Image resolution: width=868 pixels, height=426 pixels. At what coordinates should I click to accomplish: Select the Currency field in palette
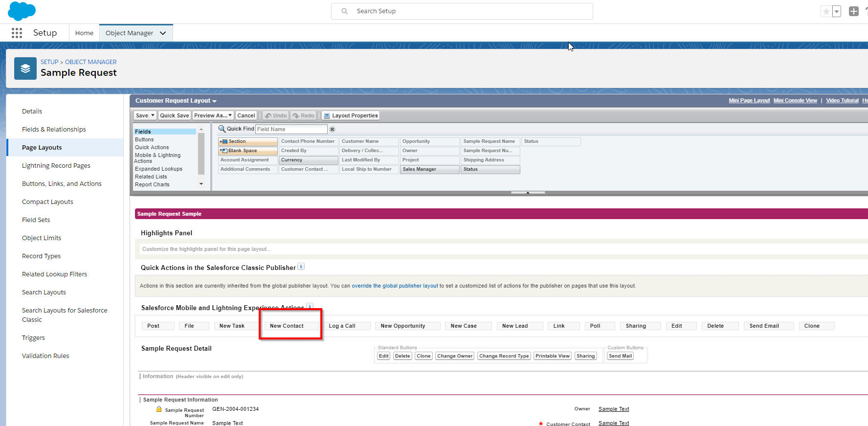click(309, 160)
